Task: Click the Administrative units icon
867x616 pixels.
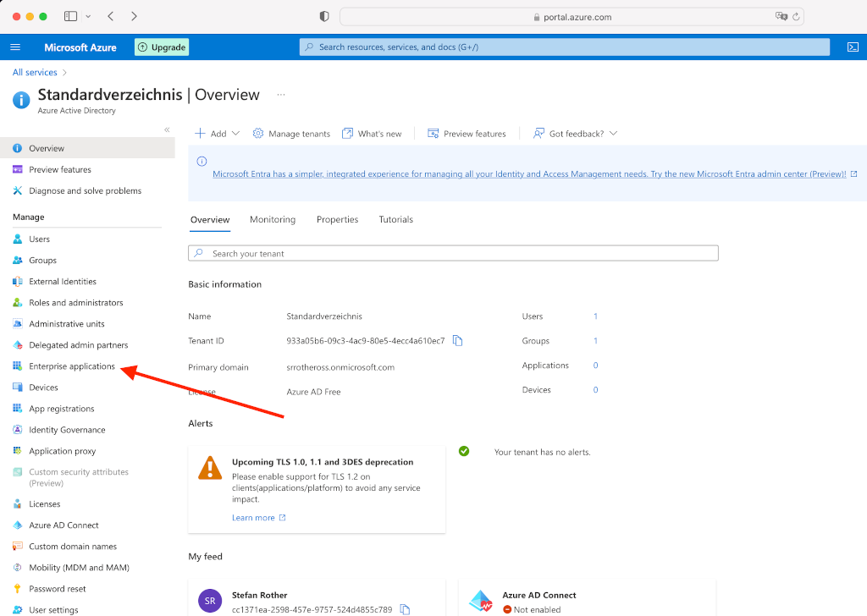Action: pos(17,324)
